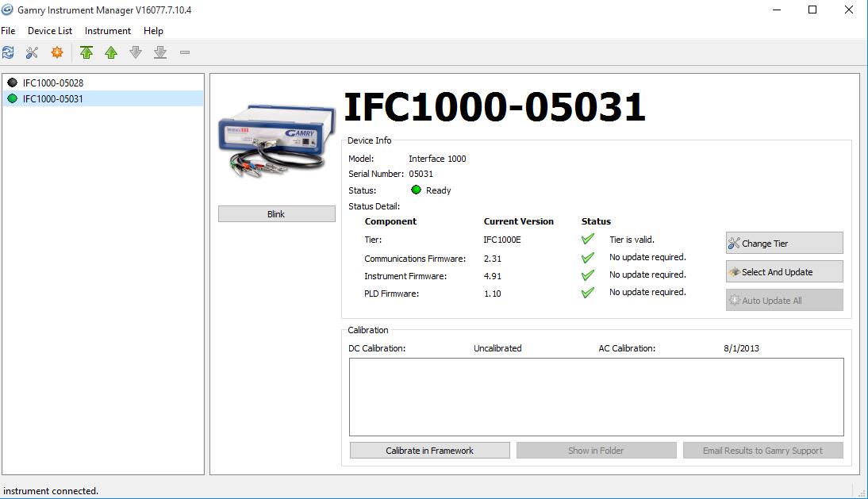Move device to top of list
Image resolution: width=868 pixels, height=499 pixels.
tap(86, 52)
